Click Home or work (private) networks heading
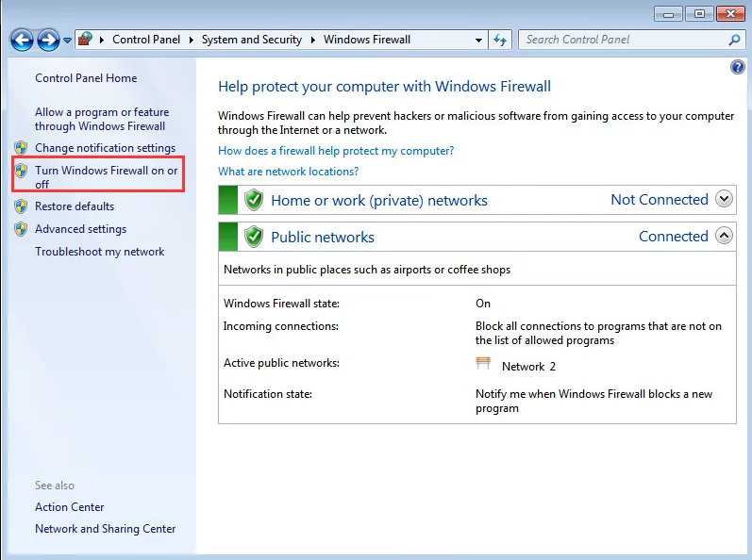 click(x=379, y=200)
